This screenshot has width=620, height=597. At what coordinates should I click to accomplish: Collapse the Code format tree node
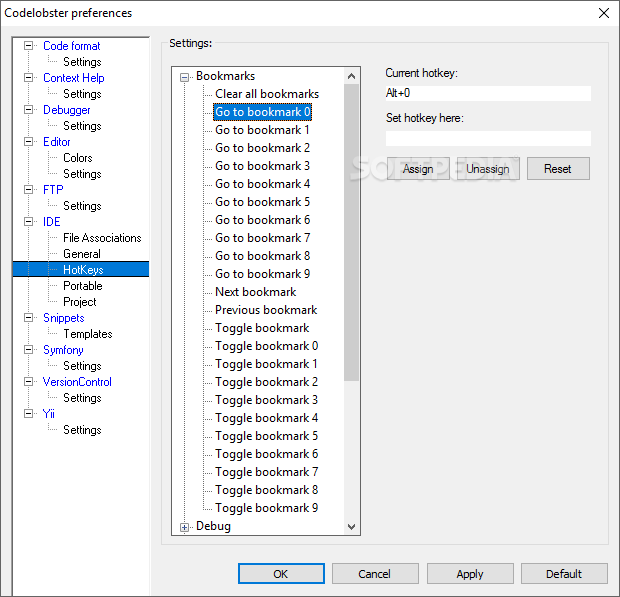click(x=28, y=45)
